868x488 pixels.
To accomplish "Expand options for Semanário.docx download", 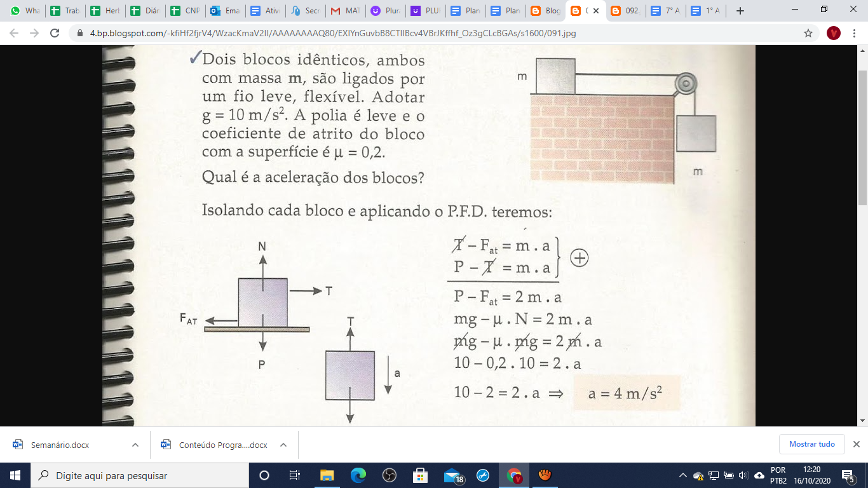I will point(135,445).
